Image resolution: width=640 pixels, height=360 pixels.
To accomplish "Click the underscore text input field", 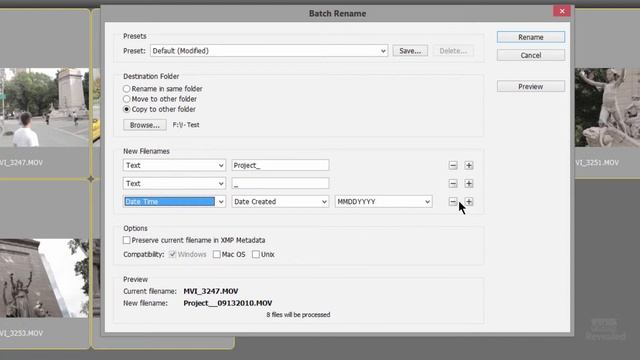I will coord(280,183).
